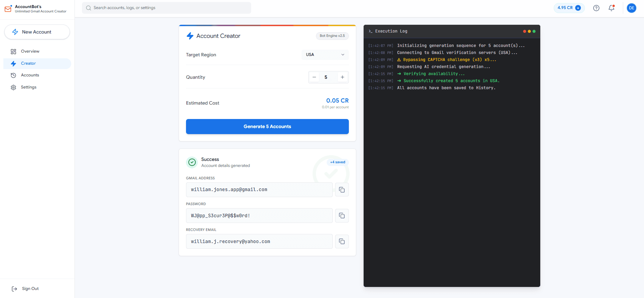Open the help question mark icon
Viewport: 644px width, 298px height.
click(596, 8)
